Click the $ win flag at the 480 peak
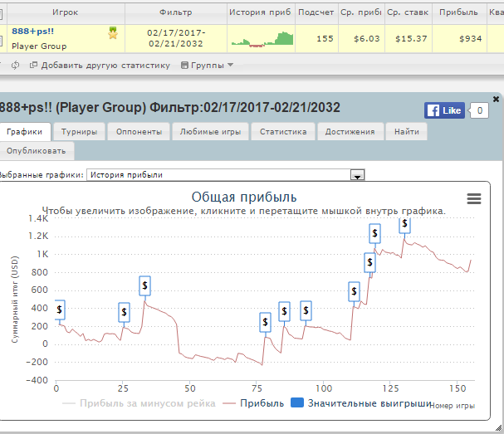 tap(145, 285)
